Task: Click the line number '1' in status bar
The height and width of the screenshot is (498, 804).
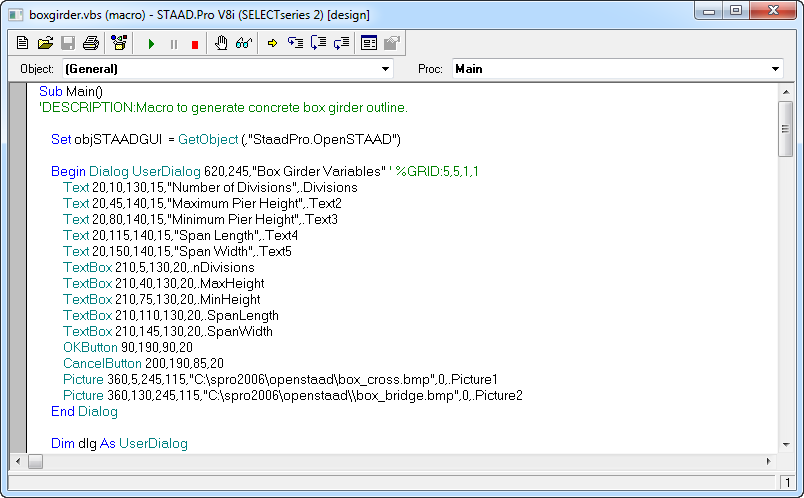Action: pyautogui.click(x=787, y=482)
